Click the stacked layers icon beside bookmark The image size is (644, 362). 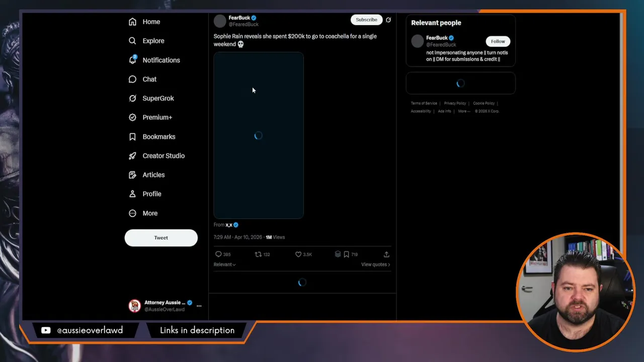[338, 254]
